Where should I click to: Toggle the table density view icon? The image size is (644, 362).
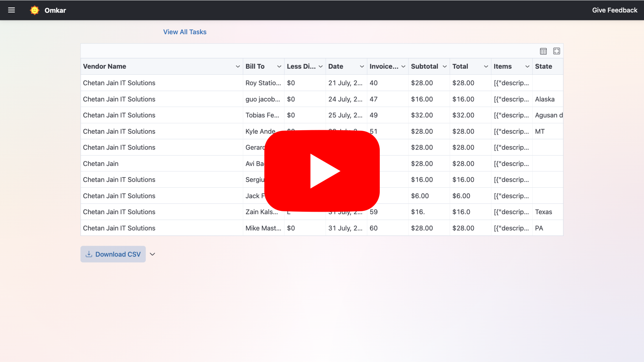(543, 51)
